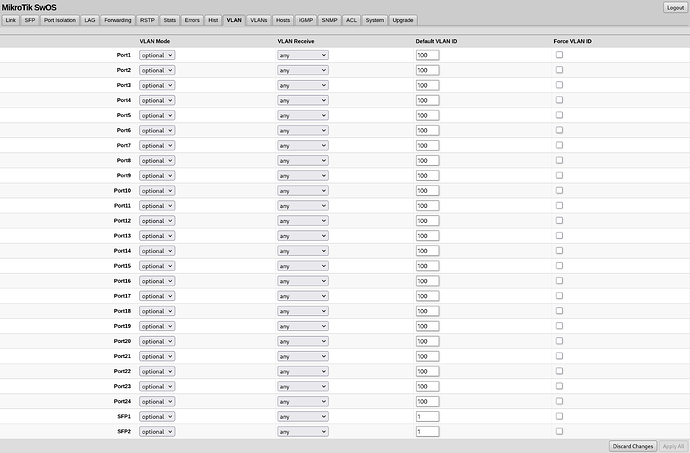
Task: Click Default VLAN ID field for Port1
Action: pos(427,55)
